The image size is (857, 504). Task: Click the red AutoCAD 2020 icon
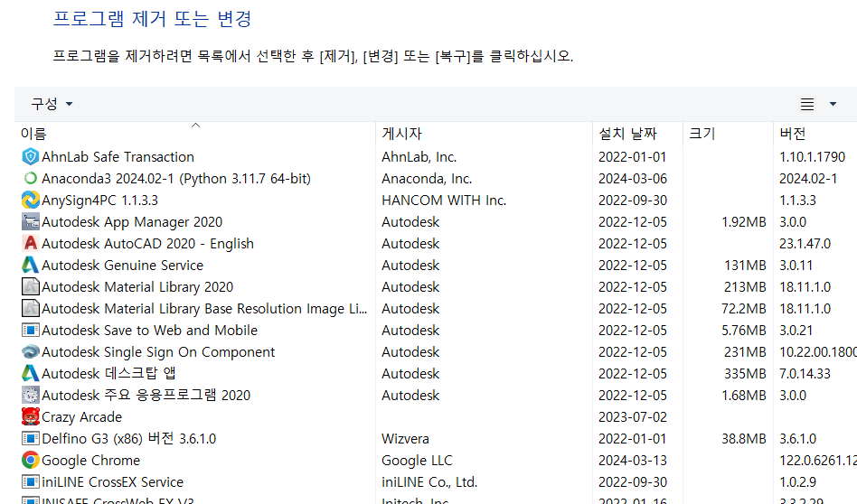(x=30, y=244)
